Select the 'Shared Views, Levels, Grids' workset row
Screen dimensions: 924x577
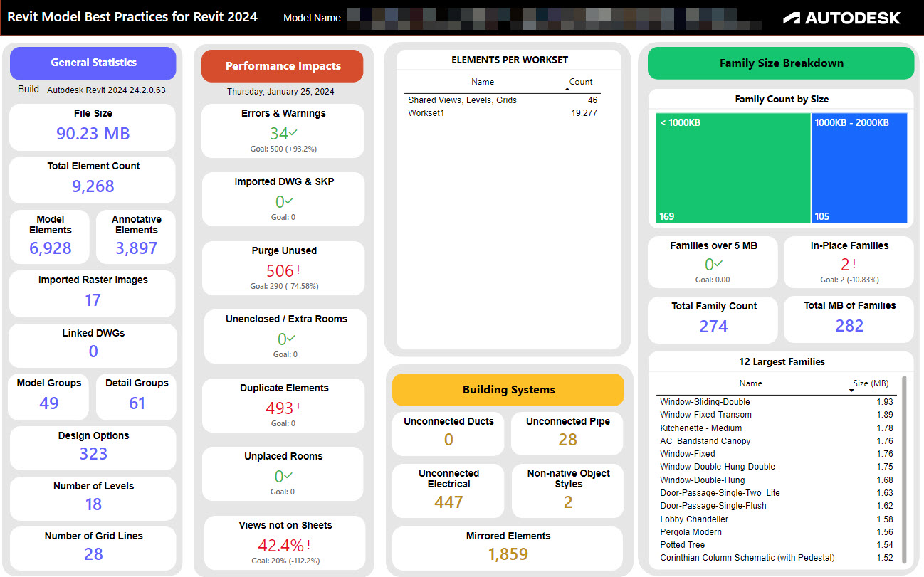[x=503, y=100]
